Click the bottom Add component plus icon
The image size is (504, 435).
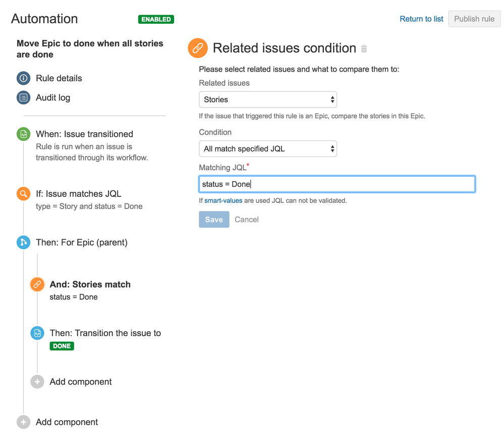tap(23, 422)
